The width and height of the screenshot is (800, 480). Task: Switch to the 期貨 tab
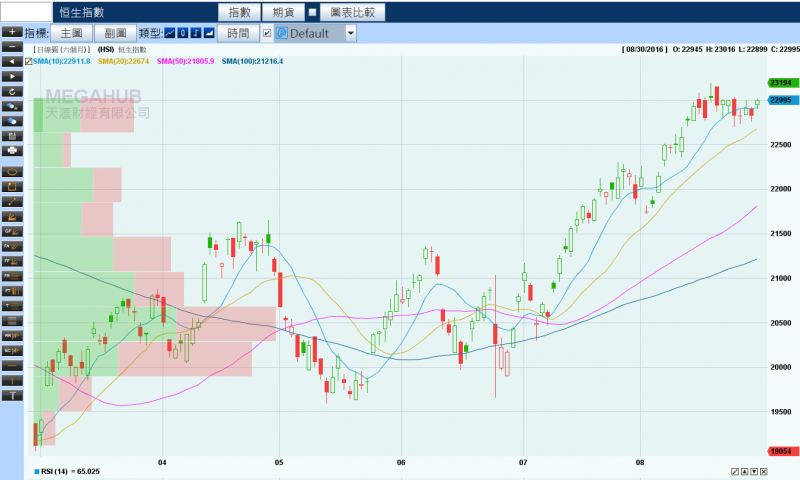pos(281,12)
